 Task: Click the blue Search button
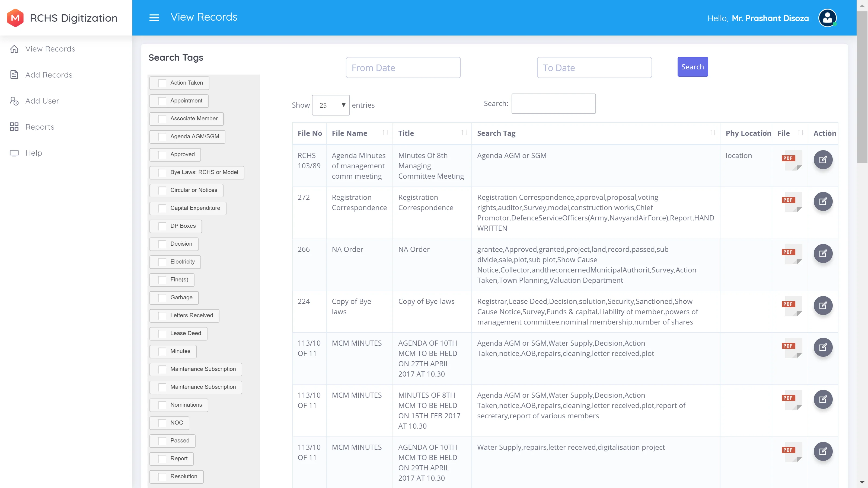click(x=693, y=67)
